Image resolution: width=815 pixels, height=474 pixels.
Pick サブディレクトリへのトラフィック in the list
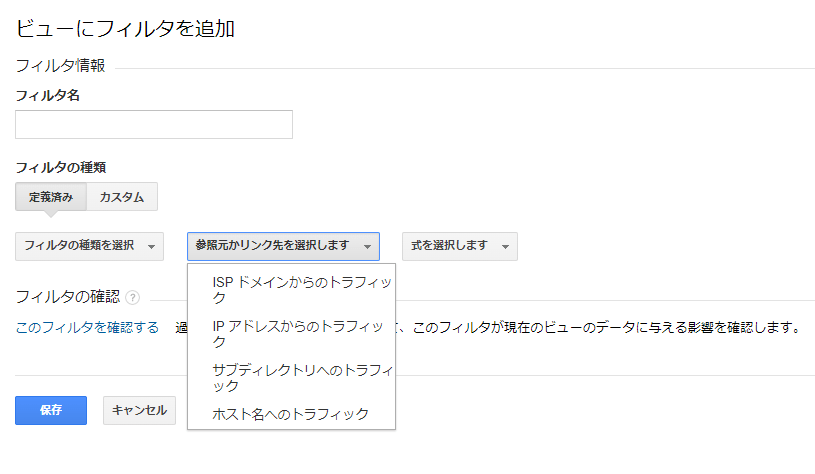tap(302, 377)
